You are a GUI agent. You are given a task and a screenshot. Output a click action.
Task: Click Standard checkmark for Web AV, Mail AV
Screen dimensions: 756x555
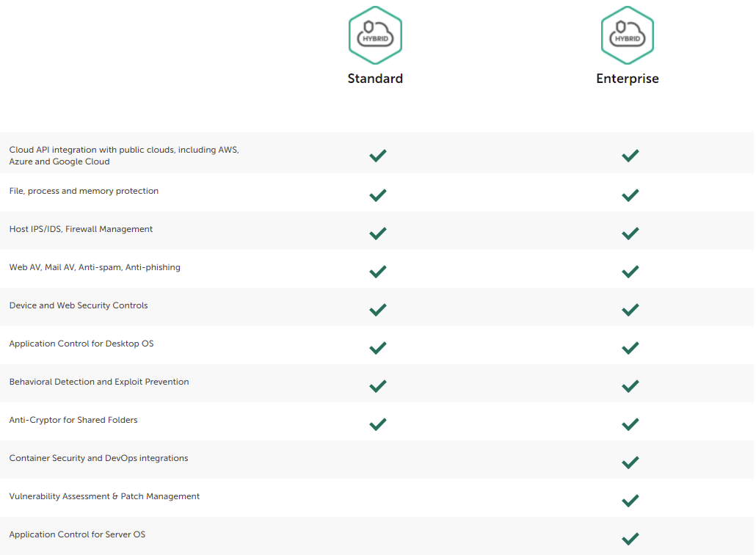click(378, 272)
